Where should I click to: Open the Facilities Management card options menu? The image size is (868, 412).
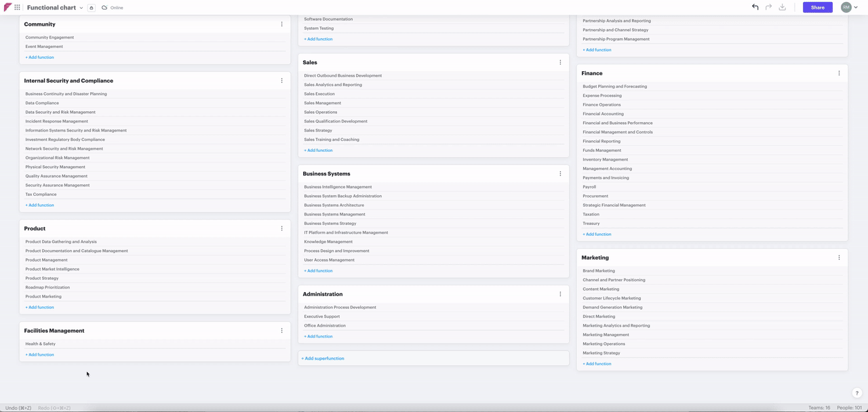281,331
